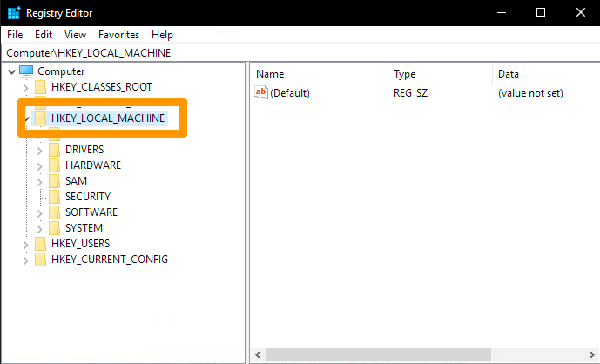This screenshot has height=364, width=600.
Task: Click the HKEY_CLASSES_ROOT folder icon
Action: click(40, 87)
